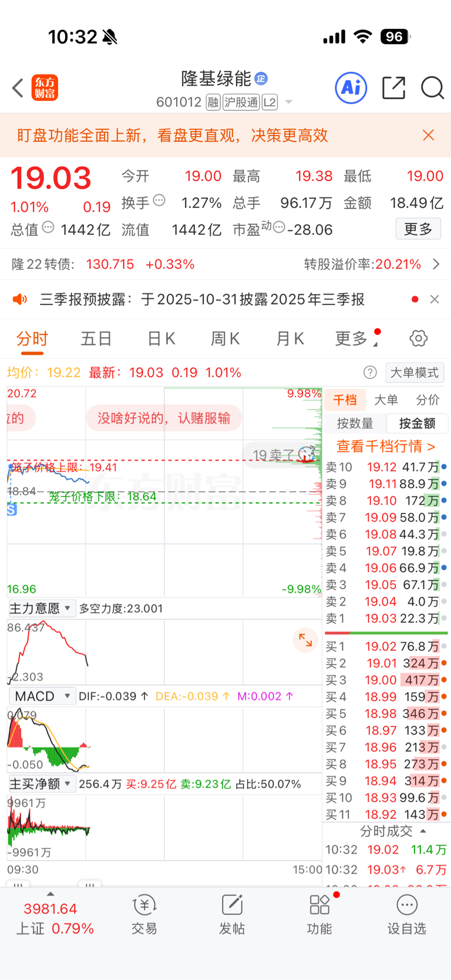Screen dimensions: 451x980
Task: Select the 买1 19.02 order row
Action: point(386,646)
